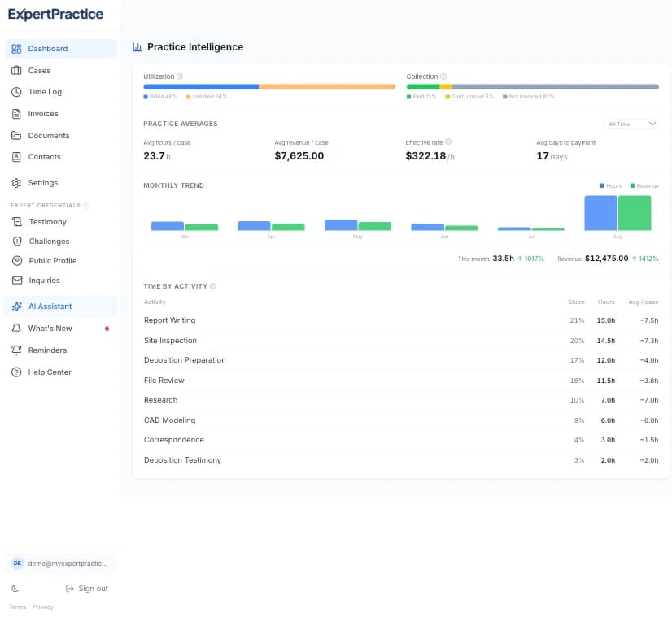Screen dimensions: 672x618
Task: Click the ExpertPractice logo
Action: pos(55,14)
